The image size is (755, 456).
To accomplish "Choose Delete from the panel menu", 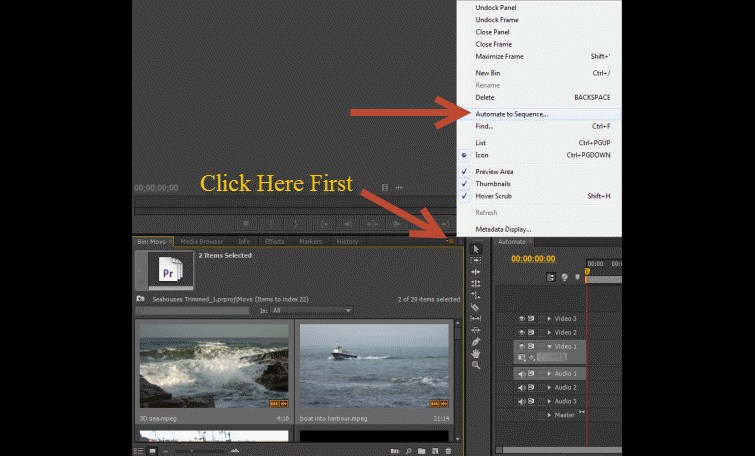I will (539, 97).
